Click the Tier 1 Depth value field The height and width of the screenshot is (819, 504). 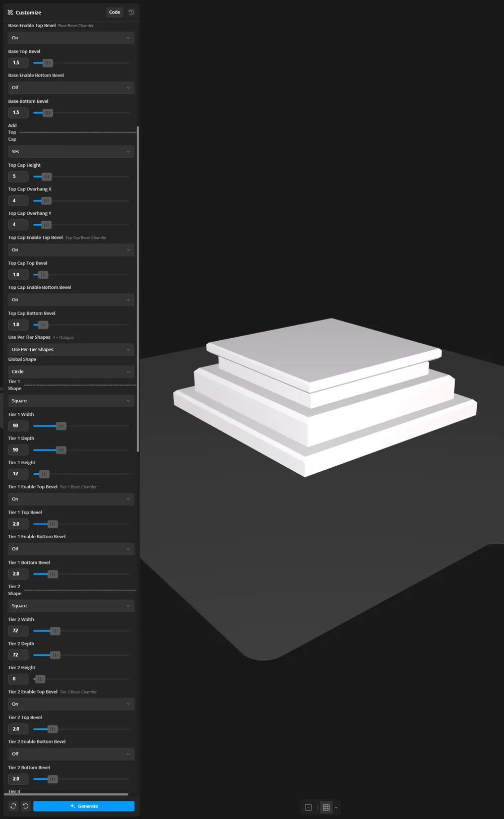tap(18, 450)
